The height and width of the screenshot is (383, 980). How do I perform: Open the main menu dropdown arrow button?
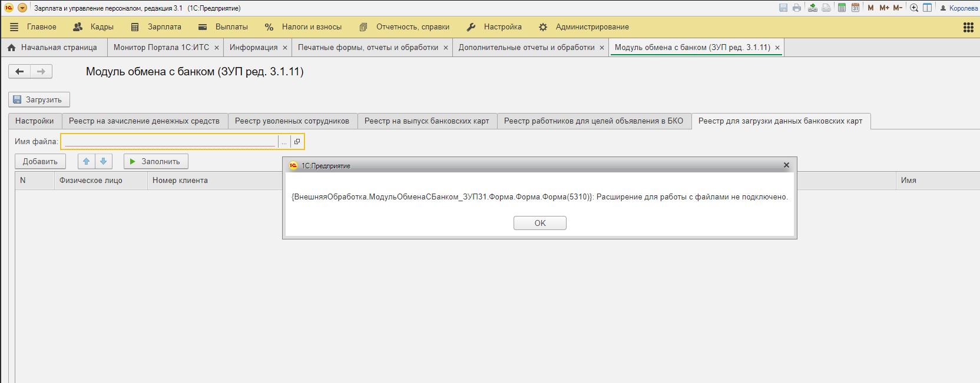click(x=22, y=8)
